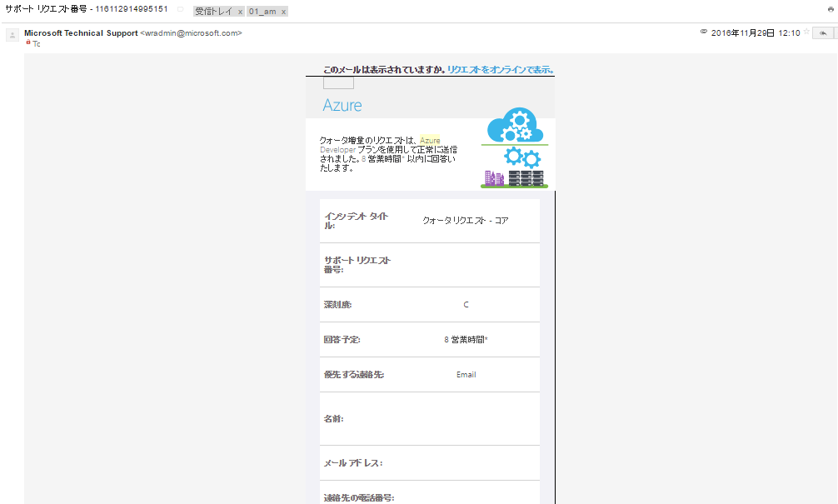838x504 pixels.
Task: Star this message
Action: pos(806,32)
